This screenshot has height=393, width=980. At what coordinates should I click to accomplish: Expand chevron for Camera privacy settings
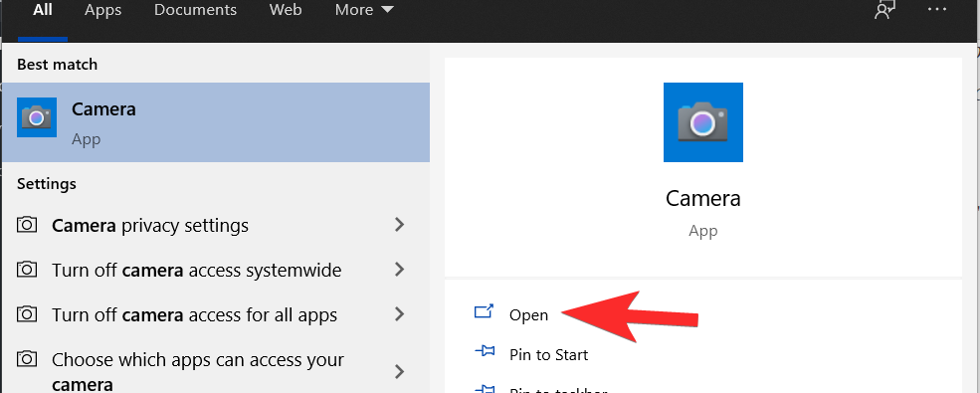[400, 224]
